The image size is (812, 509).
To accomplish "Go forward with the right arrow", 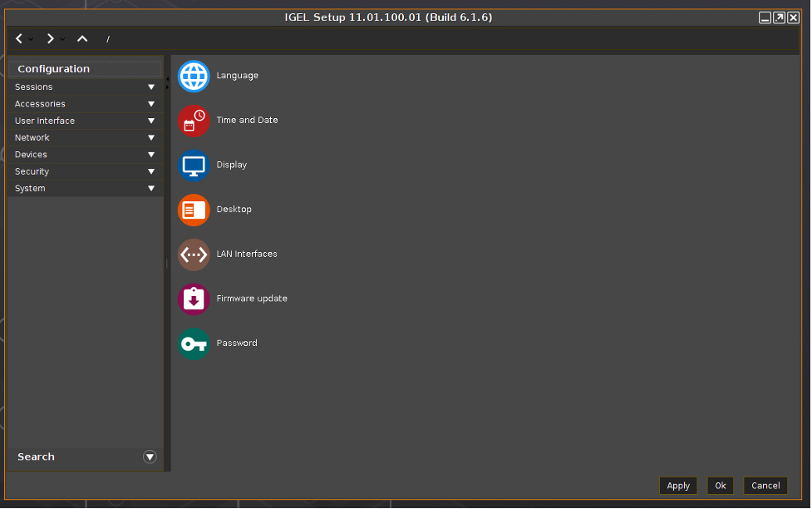I will pos(50,39).
